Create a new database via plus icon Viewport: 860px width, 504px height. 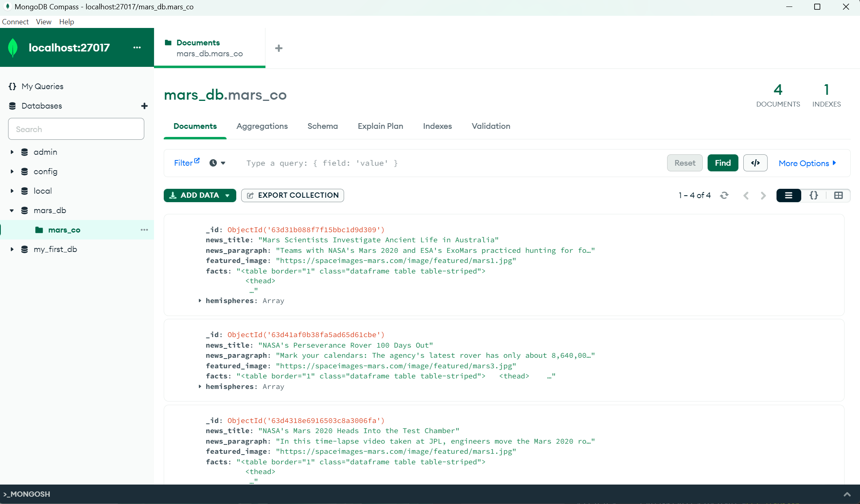point(144,106)
